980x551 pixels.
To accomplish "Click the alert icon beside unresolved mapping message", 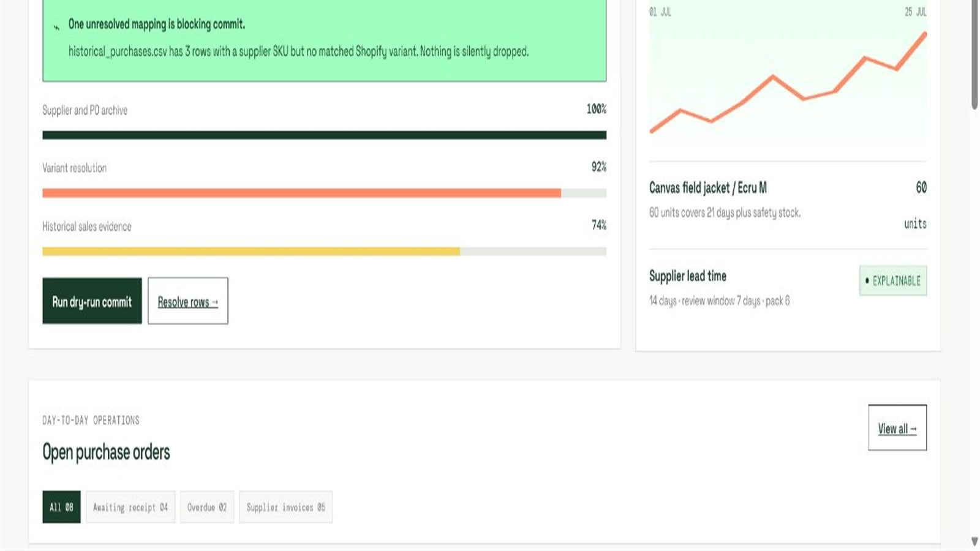I will (56, 26).
